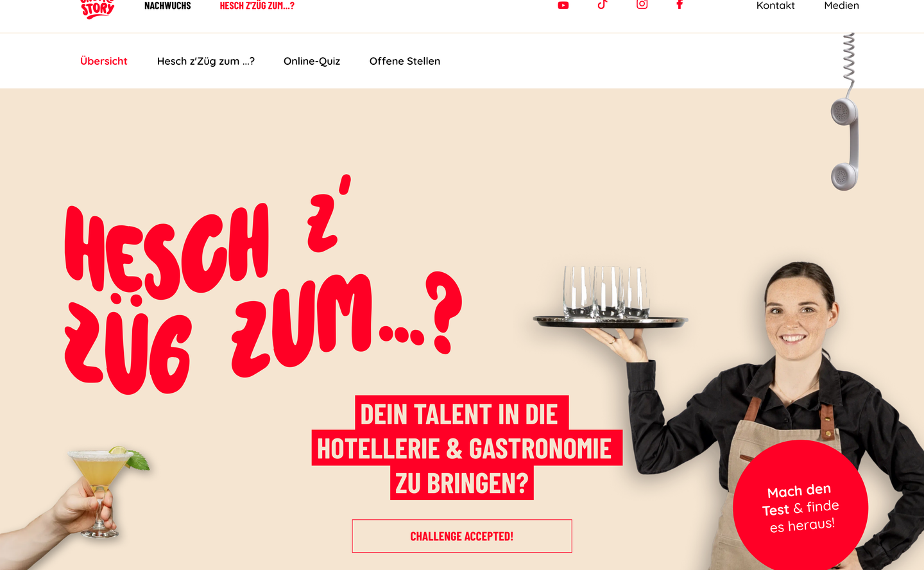Select the Hesch z'Züg zum...? top menu item
This screenshot has width=924, height=570.
pos(257,6)
